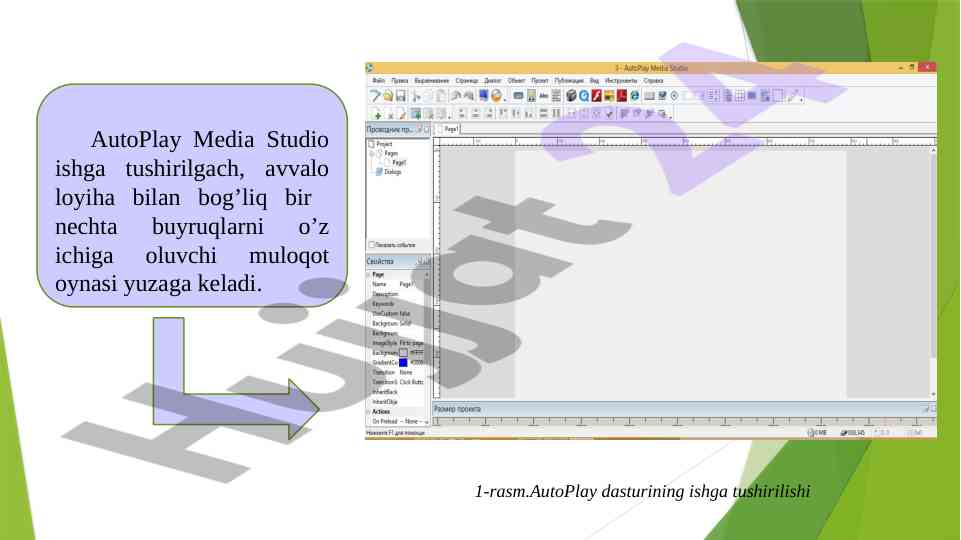Click the AutoPlay app icon in title bar
The width and height of the screenshot is (961, 540).
tap(370, 68)
